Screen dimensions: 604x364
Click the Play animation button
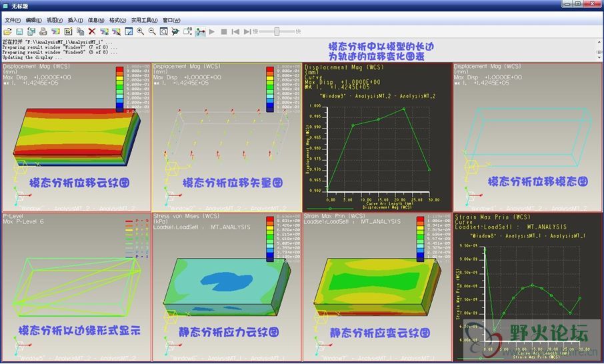tap(212, 31)
